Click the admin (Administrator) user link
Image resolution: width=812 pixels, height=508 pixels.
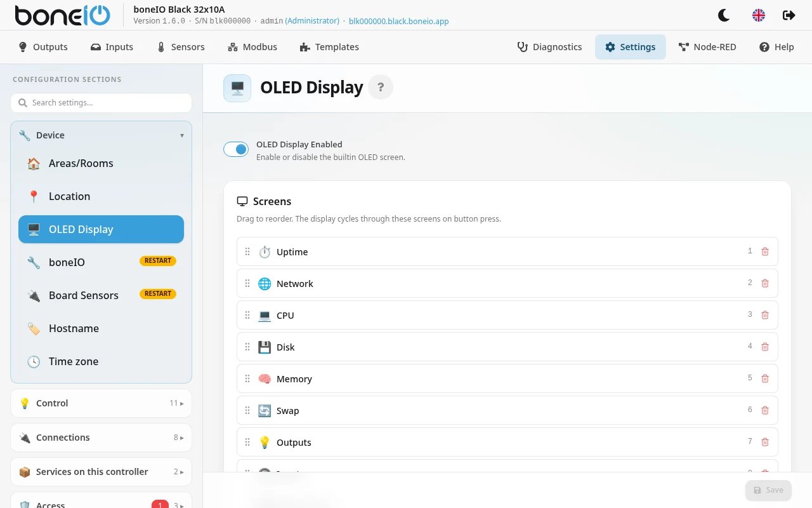(299, 21)
